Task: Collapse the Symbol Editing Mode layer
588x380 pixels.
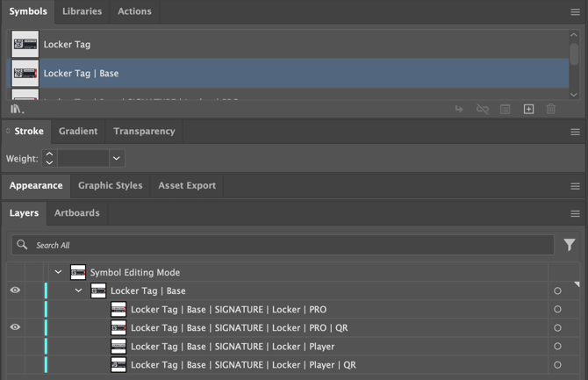Action: point(59,272)
